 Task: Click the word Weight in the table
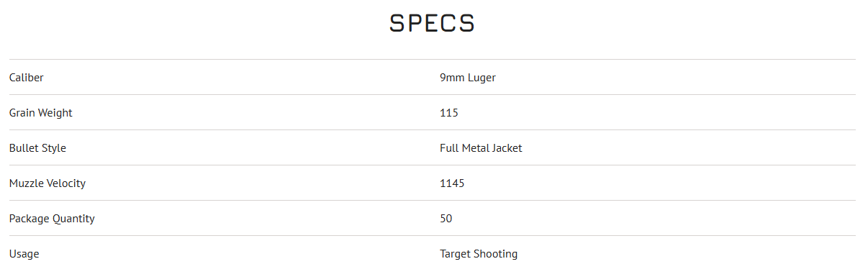point(56,113)
